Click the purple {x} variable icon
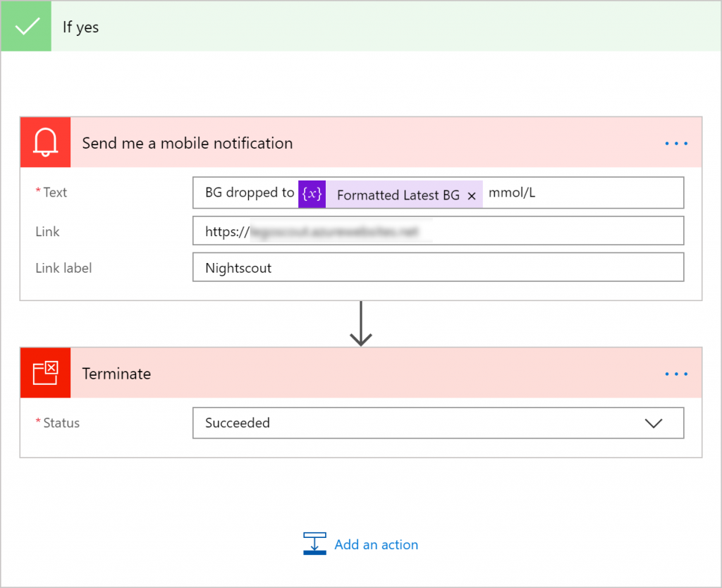 click(312, 194)
